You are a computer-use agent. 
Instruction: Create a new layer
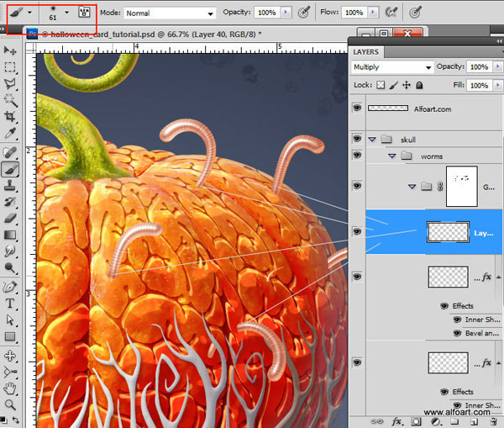pyautogui.click(x=474, y=421)
